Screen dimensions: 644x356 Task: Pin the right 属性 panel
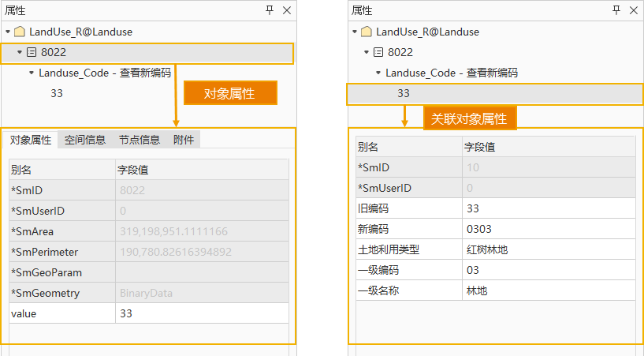616,10
